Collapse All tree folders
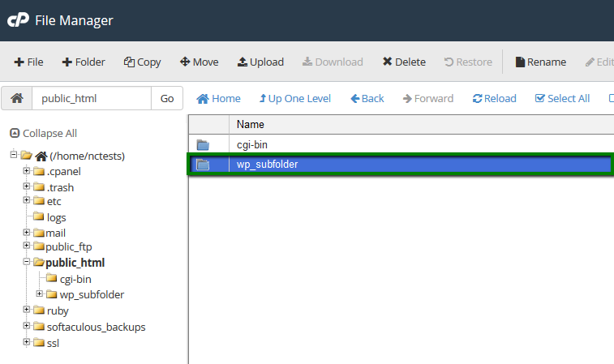The image size is (614, 364). tap(44, 133)
